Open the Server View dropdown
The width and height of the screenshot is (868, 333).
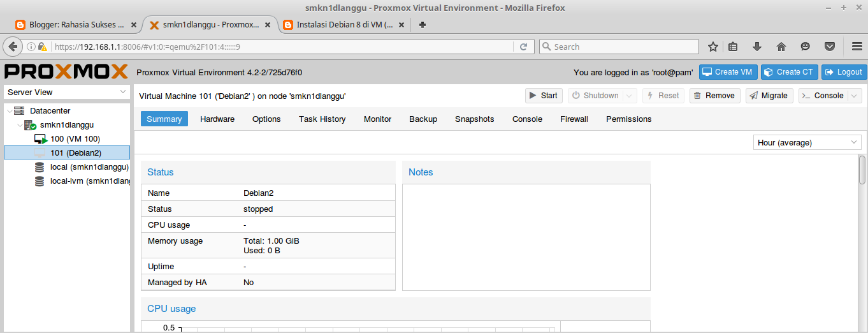(x=66, y=93)
